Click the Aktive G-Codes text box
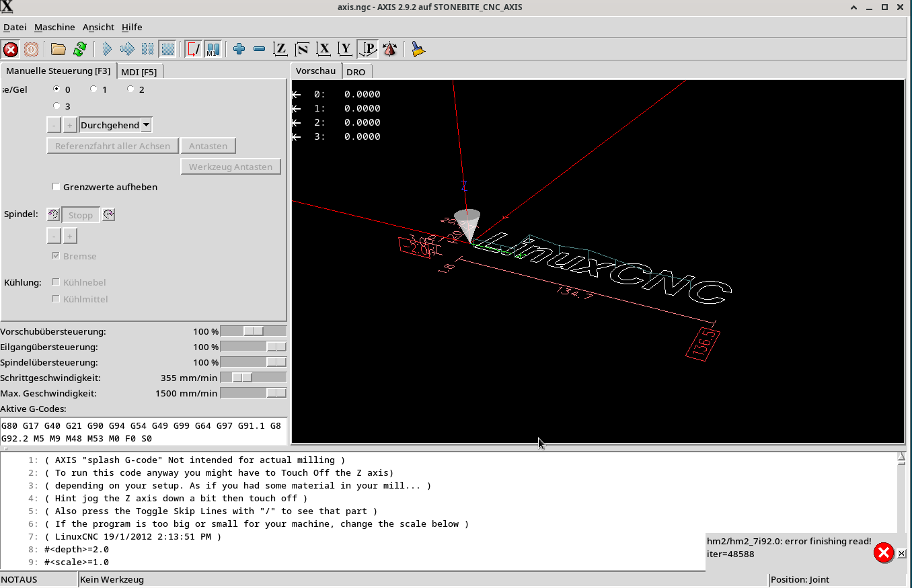912x588 pixels. [x=144, y=431]
